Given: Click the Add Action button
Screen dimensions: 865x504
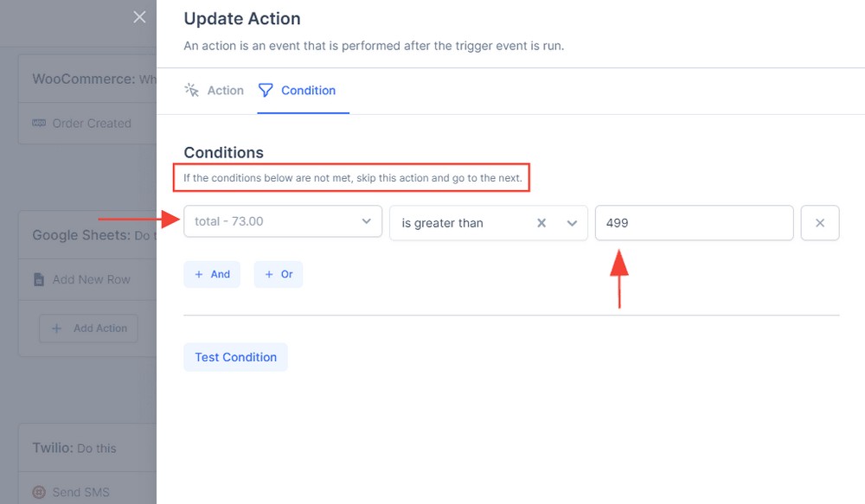Looking at the screenshot, I should 88,329.
